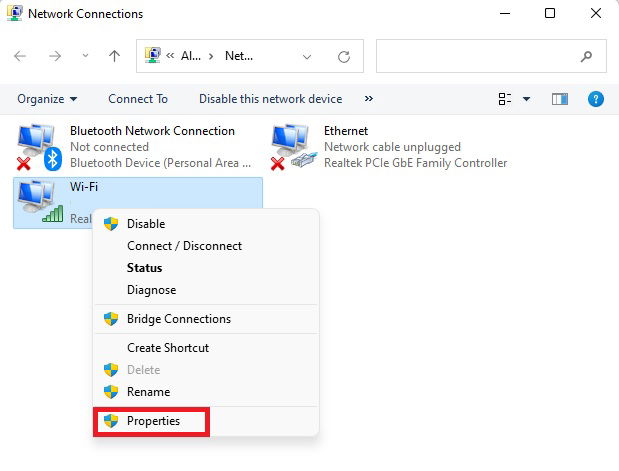619x471 pixels.
Task: Open the address bar history dropdown
Action: click(x=307, y=56)
